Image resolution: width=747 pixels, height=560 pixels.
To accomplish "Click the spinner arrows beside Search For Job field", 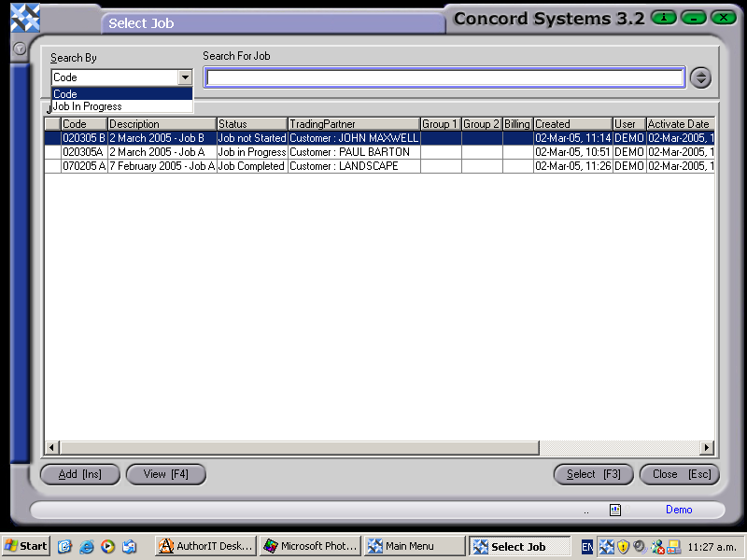I will 700,77.
